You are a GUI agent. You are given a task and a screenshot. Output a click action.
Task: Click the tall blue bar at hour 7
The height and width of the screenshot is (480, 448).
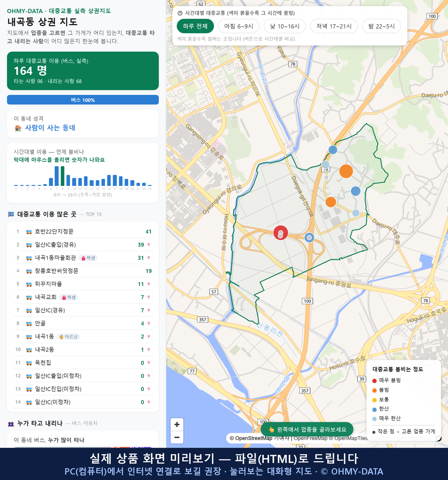(x=57, y=176)
